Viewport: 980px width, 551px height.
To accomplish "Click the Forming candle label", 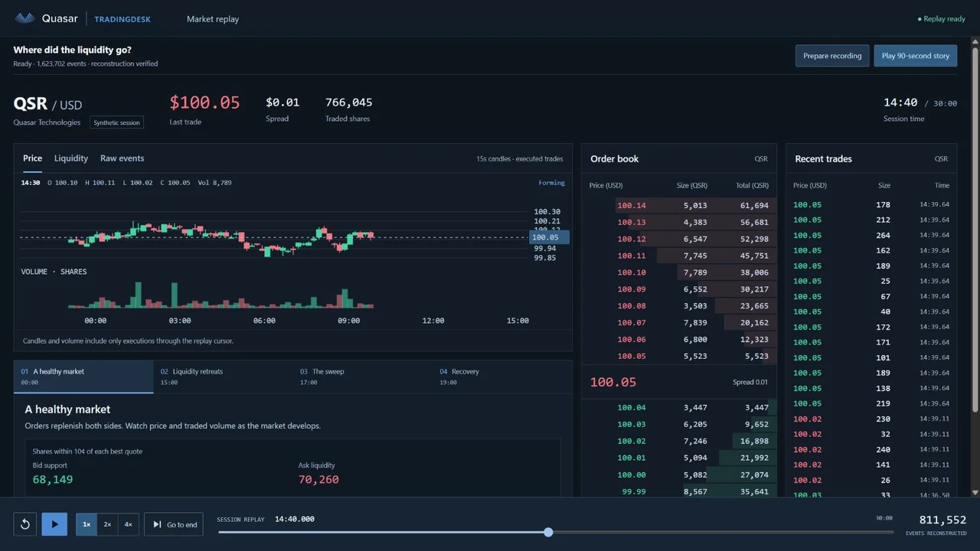I will (551, 183).
